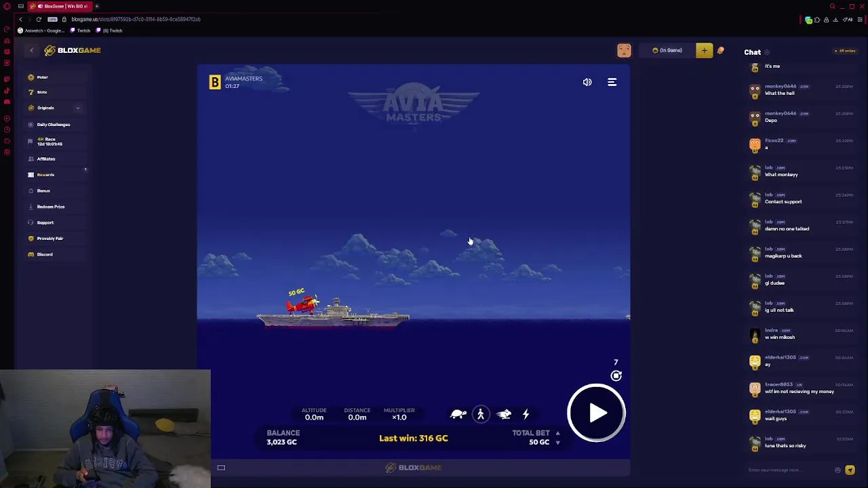Toggle fullscreen icon below the game

pos(221,468)
